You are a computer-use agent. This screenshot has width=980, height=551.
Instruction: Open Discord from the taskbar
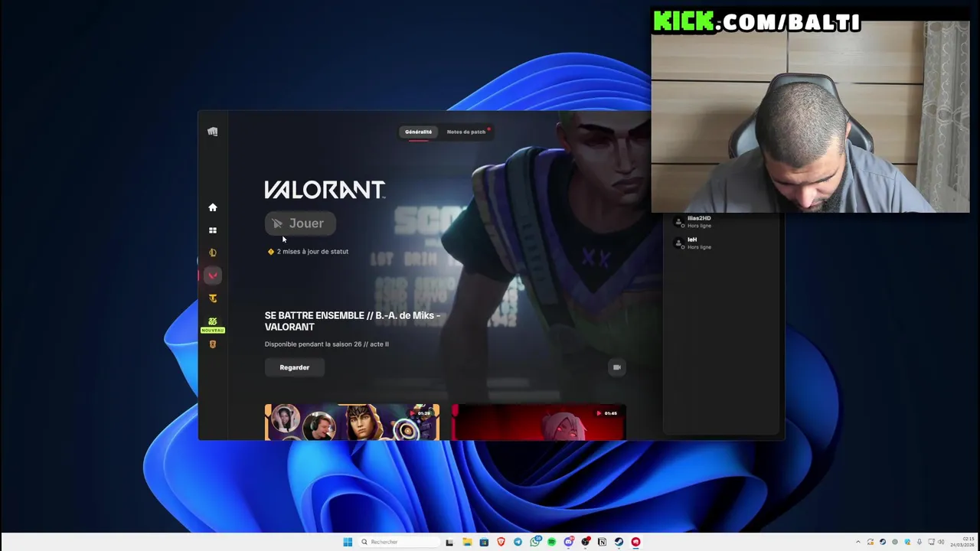(x=569, y=542)
